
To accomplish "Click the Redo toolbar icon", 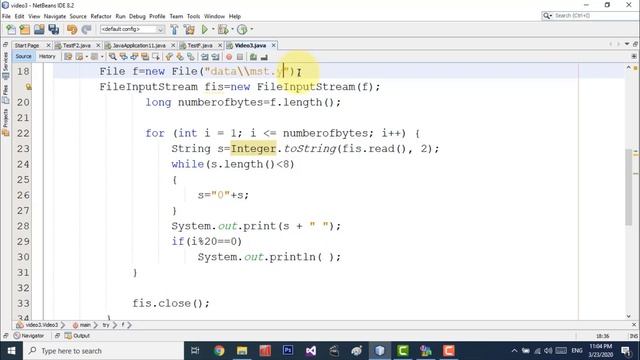I will pyautogui.click(x=86, y=29).
